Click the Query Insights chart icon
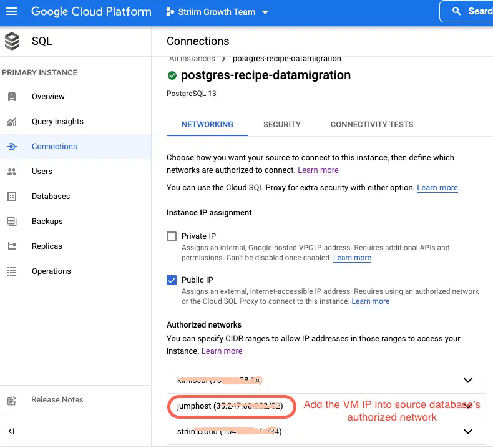The width and height of the screenshot is (493, 448). click(x=12, y=122)
